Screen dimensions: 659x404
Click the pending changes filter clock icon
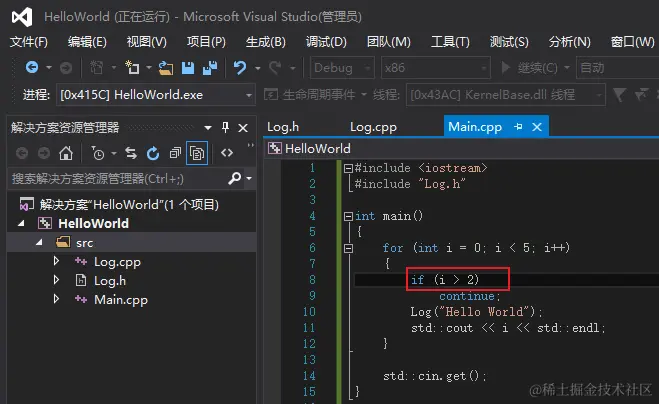[98, 153]
